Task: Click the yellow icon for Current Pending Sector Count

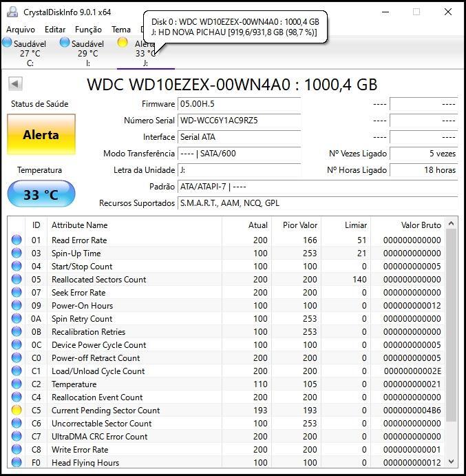Action: point(17,410)
